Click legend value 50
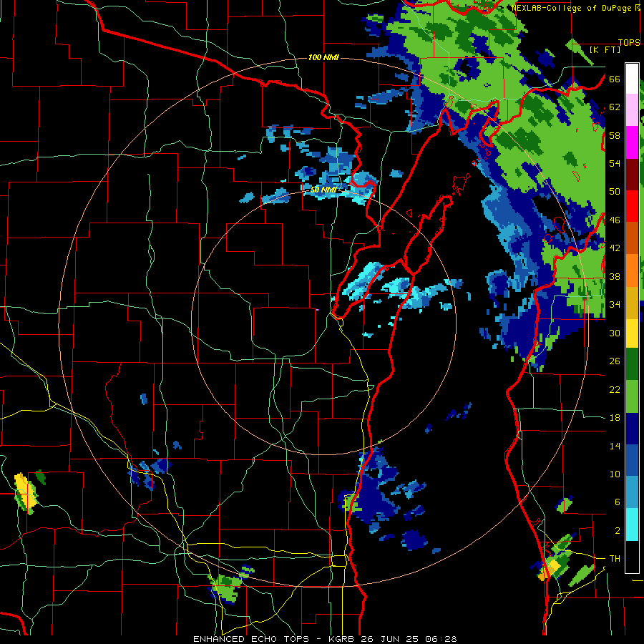 (x=615, y=191)
